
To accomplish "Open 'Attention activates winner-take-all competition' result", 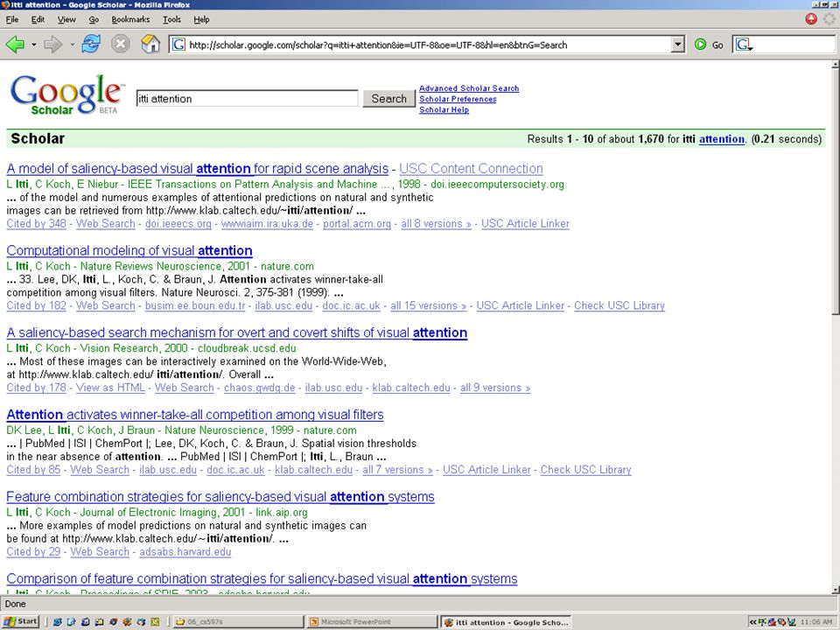I will pos(195,415).
